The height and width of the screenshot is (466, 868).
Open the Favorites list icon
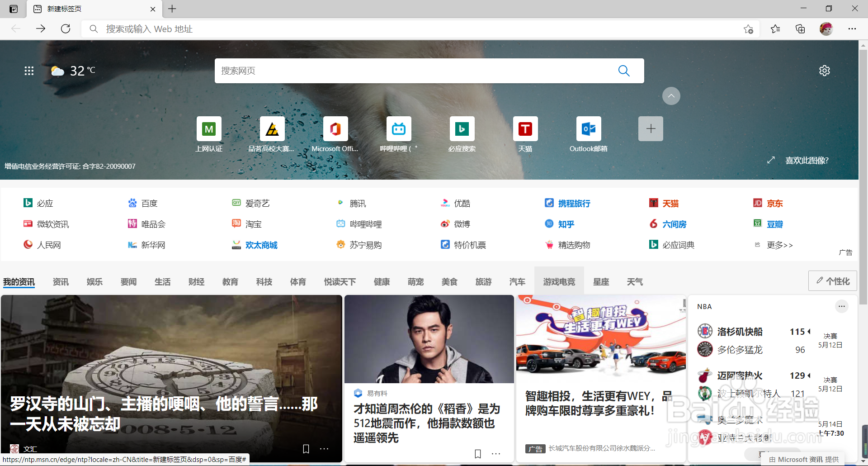pos(775,29)
